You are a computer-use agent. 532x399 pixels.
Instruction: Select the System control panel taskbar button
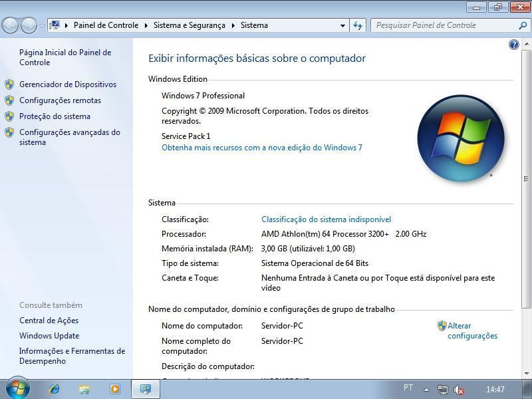click(146, 389)
